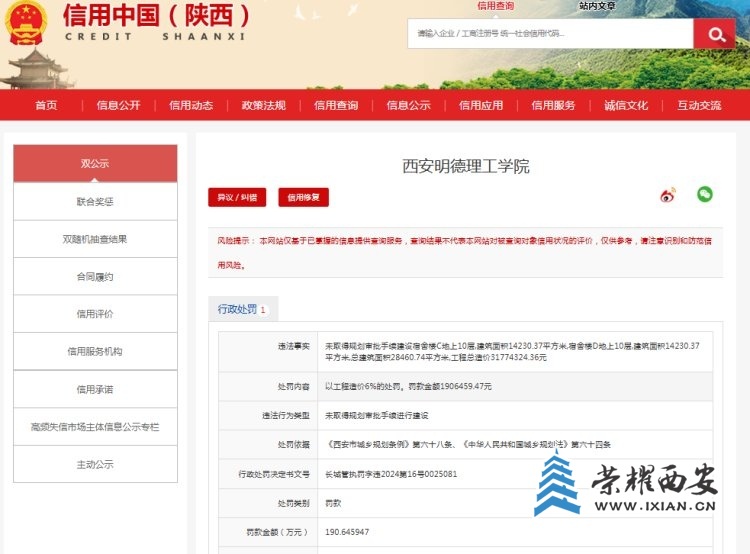Focus the enterprise name search field
The width and height of the screenshot is (750, 554).
(x=551, y=34)
